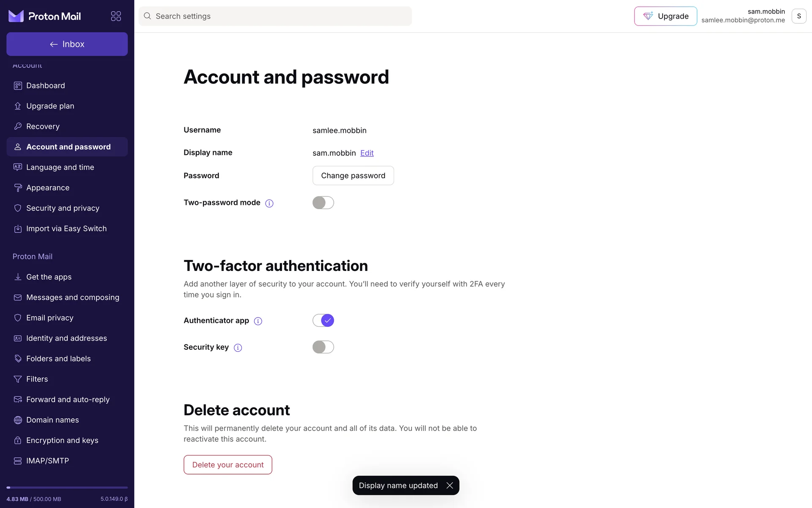
Task: Focus the Search settings field
Action: pyautogui.click(x=279, y=16)
